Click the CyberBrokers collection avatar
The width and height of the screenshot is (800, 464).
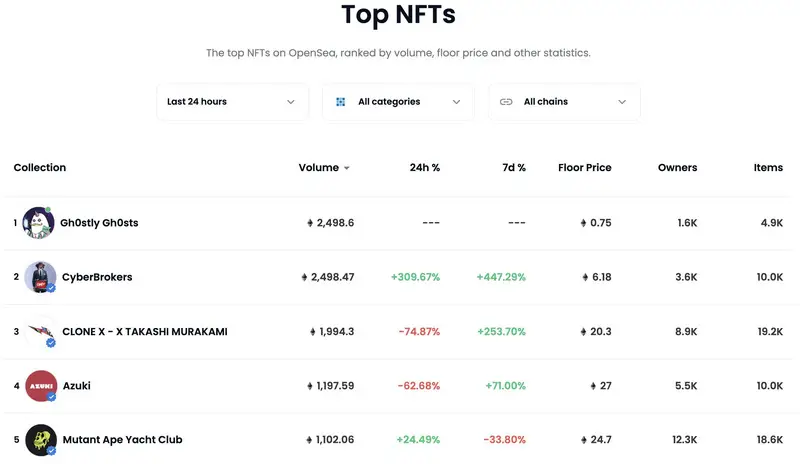tap(40, 277)
